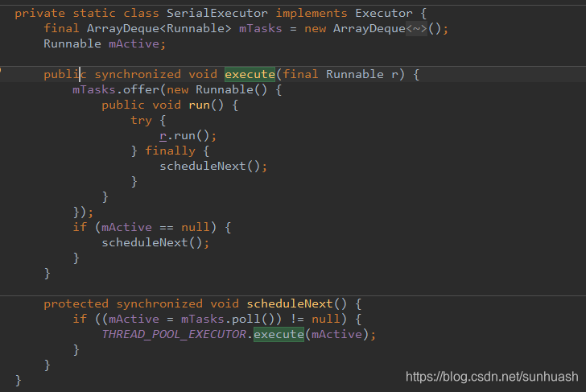Click mActive in the 'Runnable mActive;' line
This screenshot has width=586, height=392.
pos(134,44)
